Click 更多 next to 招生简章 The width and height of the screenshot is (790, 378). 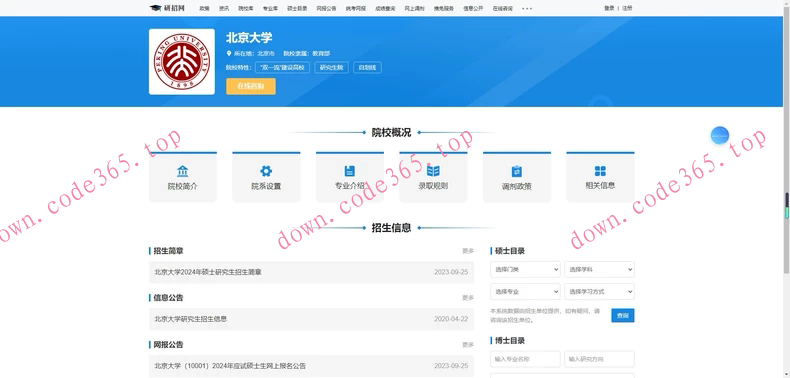pos(468,251)
